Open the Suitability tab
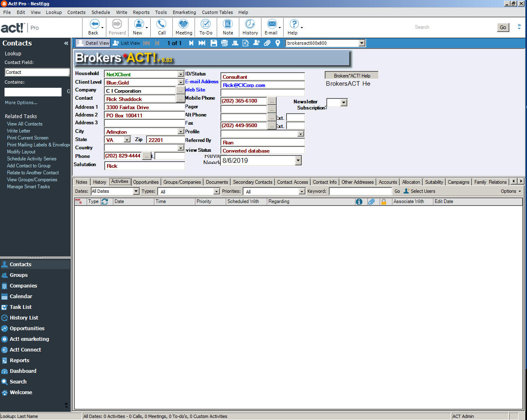 434,182
